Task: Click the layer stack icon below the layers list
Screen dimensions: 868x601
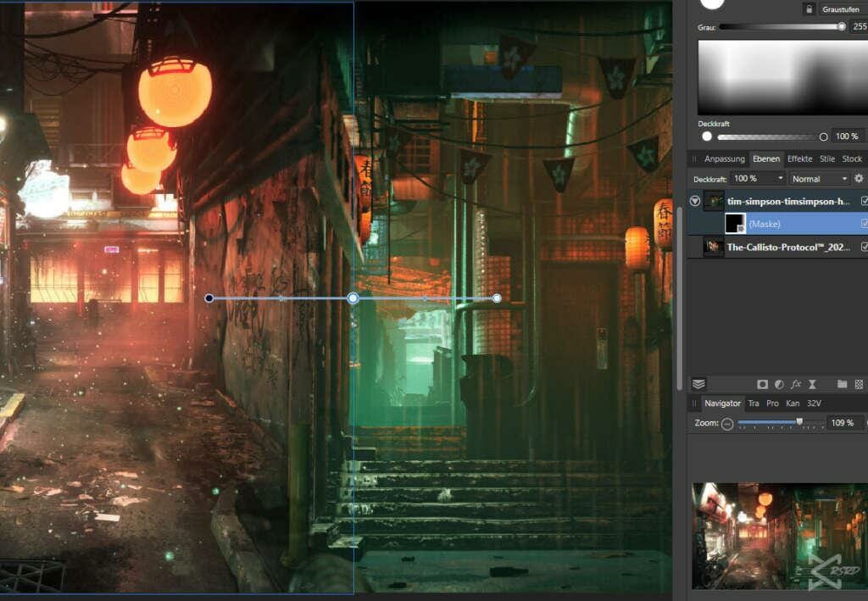Action: tap(698, 384)
